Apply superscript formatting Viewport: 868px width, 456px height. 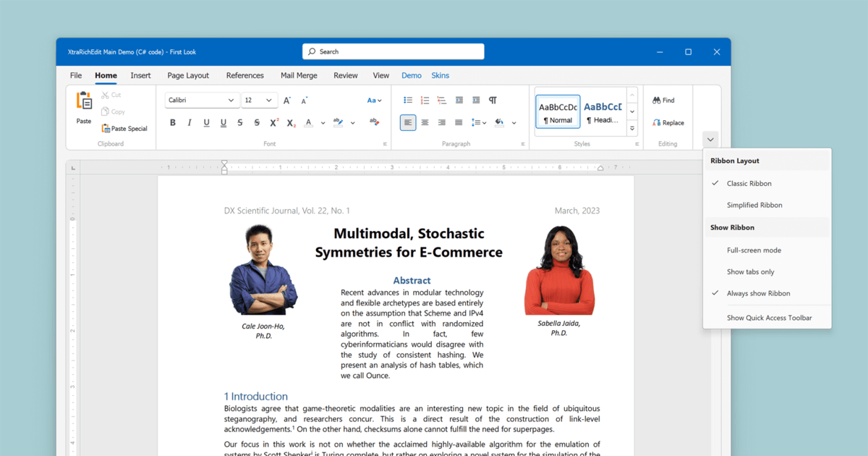coord(273,122)
